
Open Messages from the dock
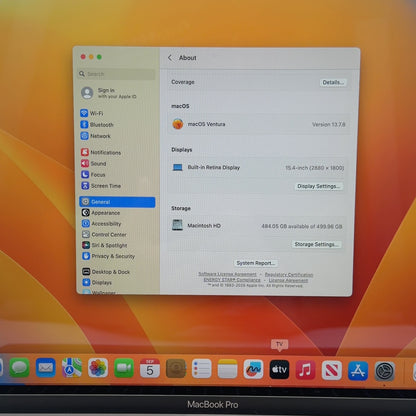(x=19, y=368)
